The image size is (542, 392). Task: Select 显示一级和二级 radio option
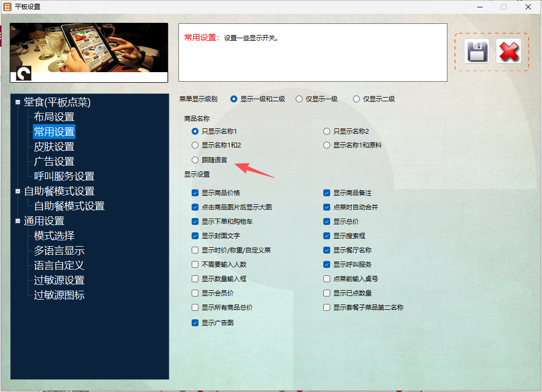coord(234,99)
